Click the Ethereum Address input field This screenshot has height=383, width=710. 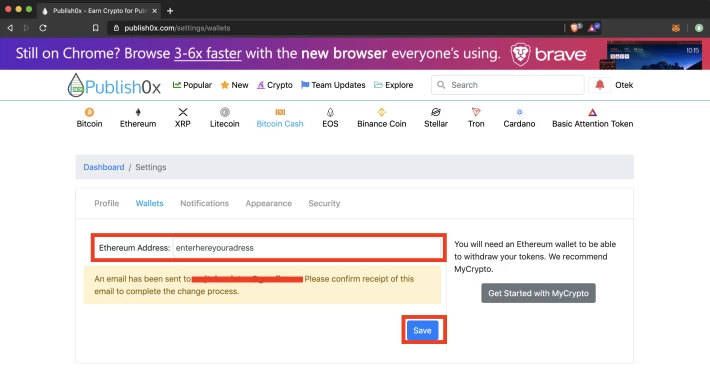click(x=307, y=248)
